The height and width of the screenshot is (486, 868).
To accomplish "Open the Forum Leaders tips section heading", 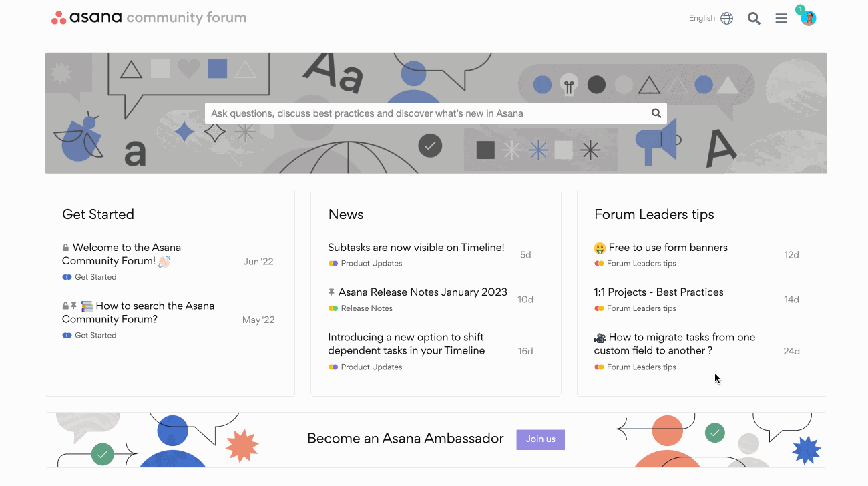I will (x=654, y=214).
